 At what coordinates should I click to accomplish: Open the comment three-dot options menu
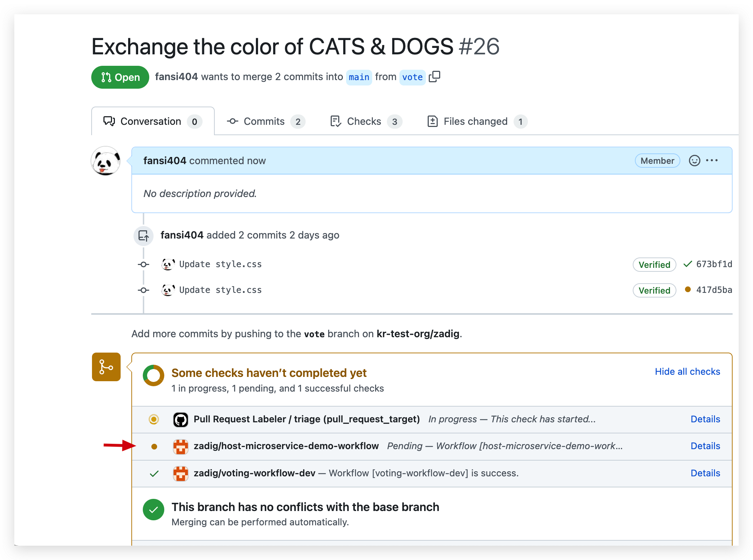tap(712, 161)
